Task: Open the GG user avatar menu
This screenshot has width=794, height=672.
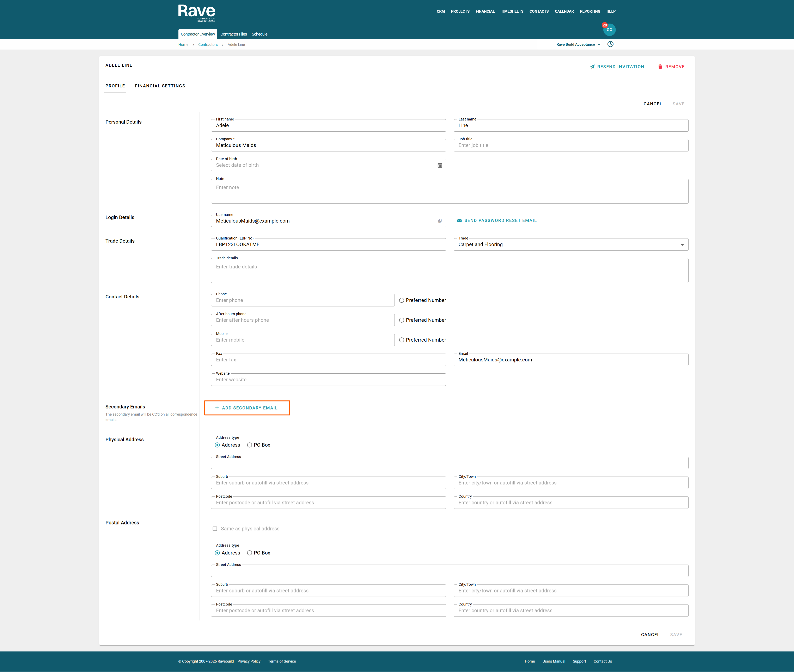Action: pyautogui.click(x=609, y=30)
